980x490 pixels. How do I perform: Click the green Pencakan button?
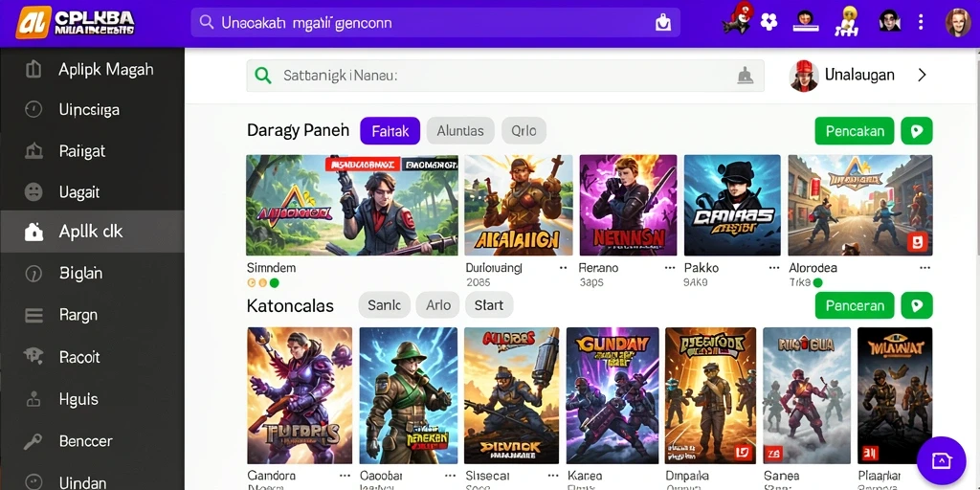[x=855, y=131]
